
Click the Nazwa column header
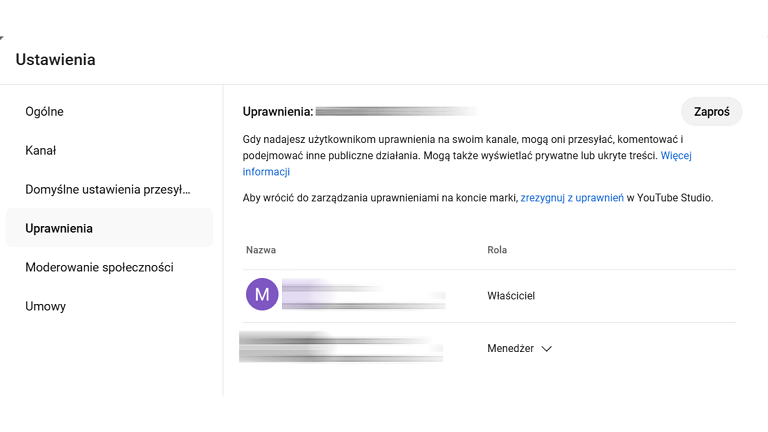click(x=261, y=250)
